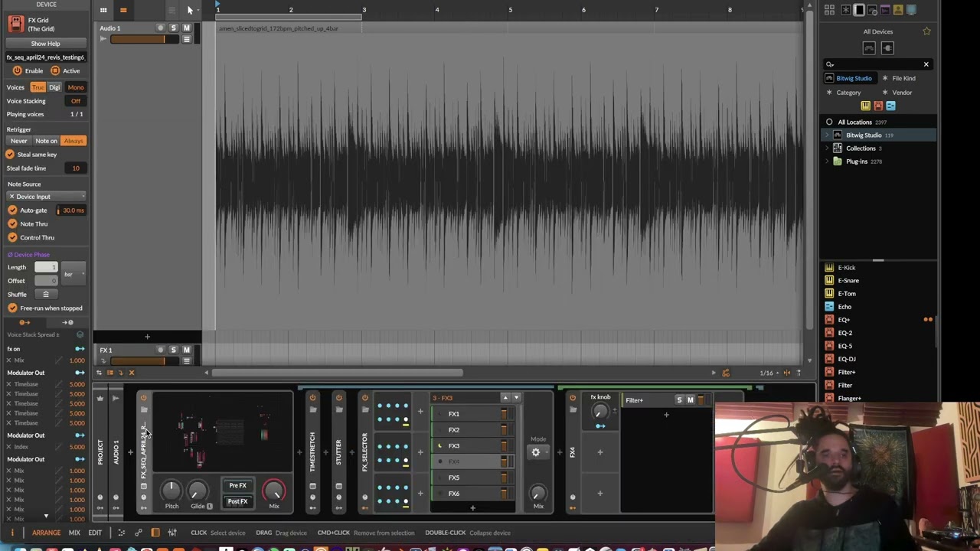Set Retrigger to Always

73,141
